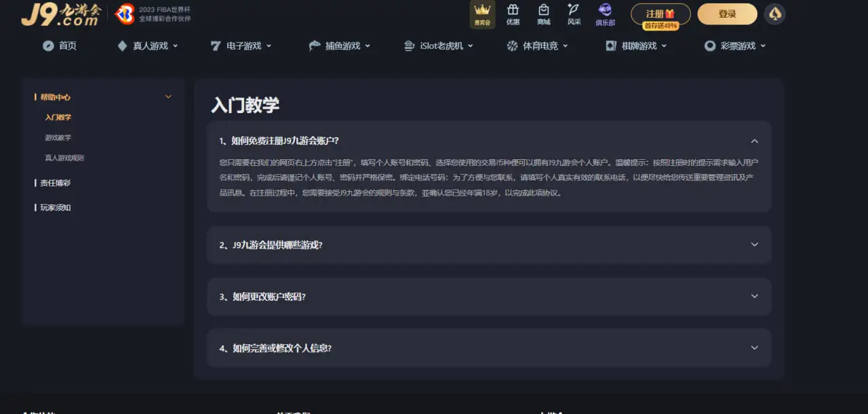Collapse the 帮助中心 sidebar section
The height and width of the screenshot is (414, 868).
click(167, 96)
